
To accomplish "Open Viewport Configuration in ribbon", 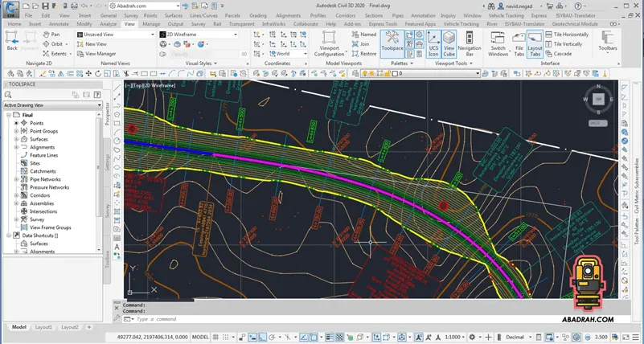I will 330,46.
